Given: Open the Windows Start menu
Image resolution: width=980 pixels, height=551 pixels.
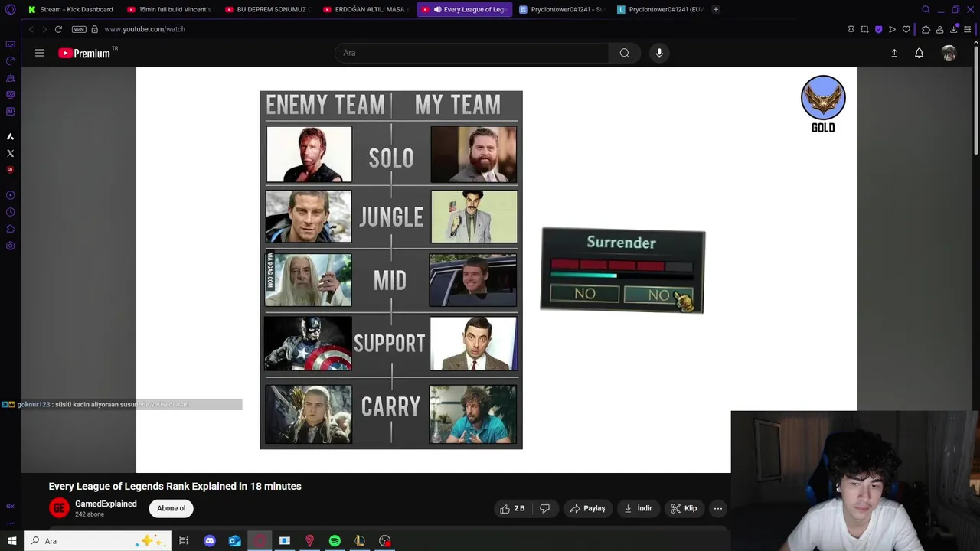Looking at the screenshot, I should pos(11,541).
